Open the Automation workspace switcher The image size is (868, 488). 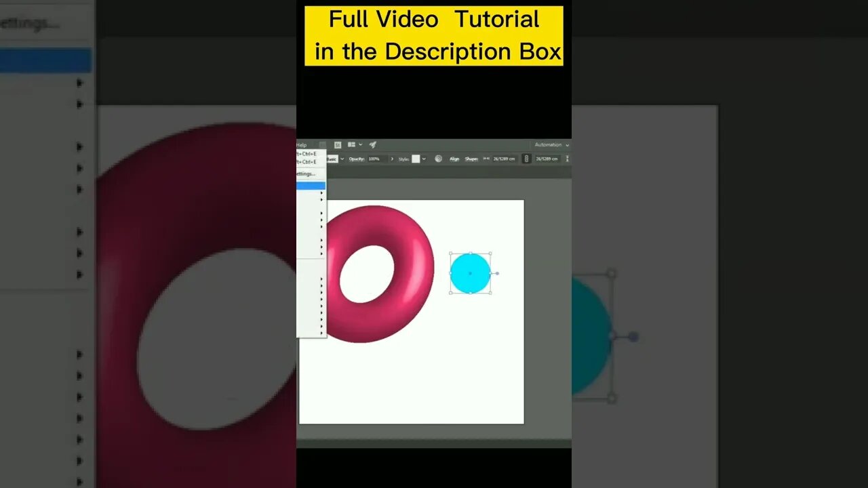551,145
